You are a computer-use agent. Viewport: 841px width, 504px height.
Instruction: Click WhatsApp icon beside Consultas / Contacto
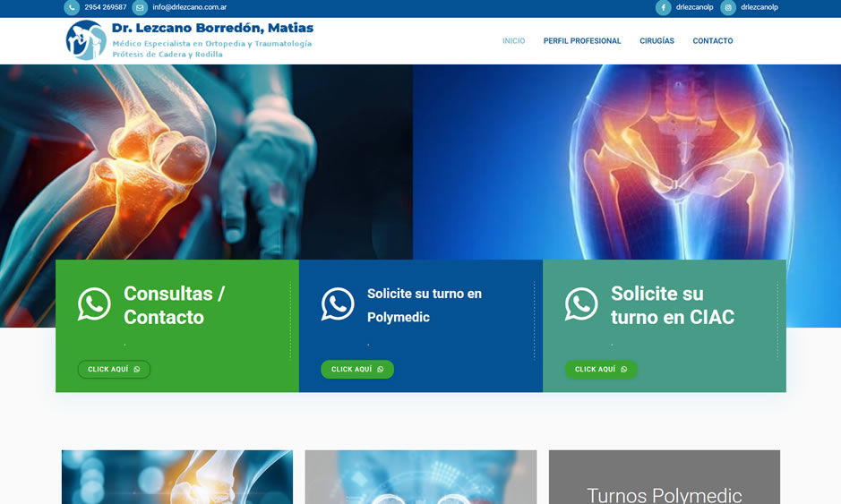pyautogui.click(x=94, y=304)
